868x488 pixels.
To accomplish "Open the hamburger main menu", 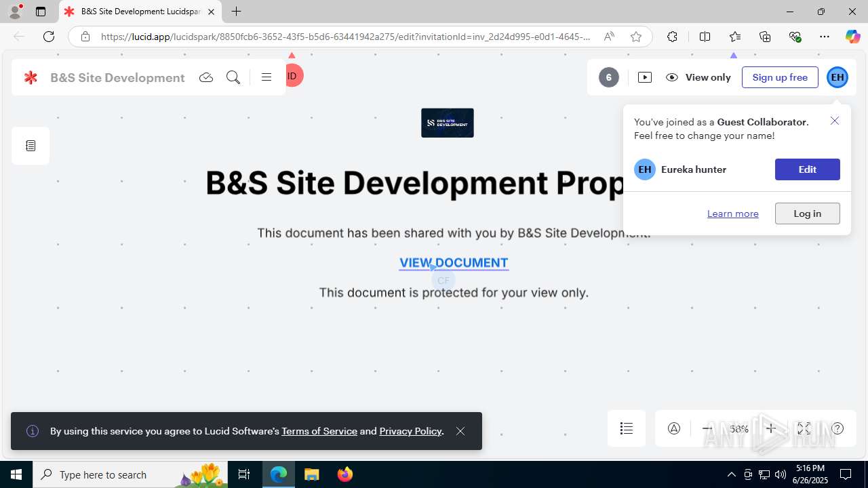I will [x=267, y=77].
